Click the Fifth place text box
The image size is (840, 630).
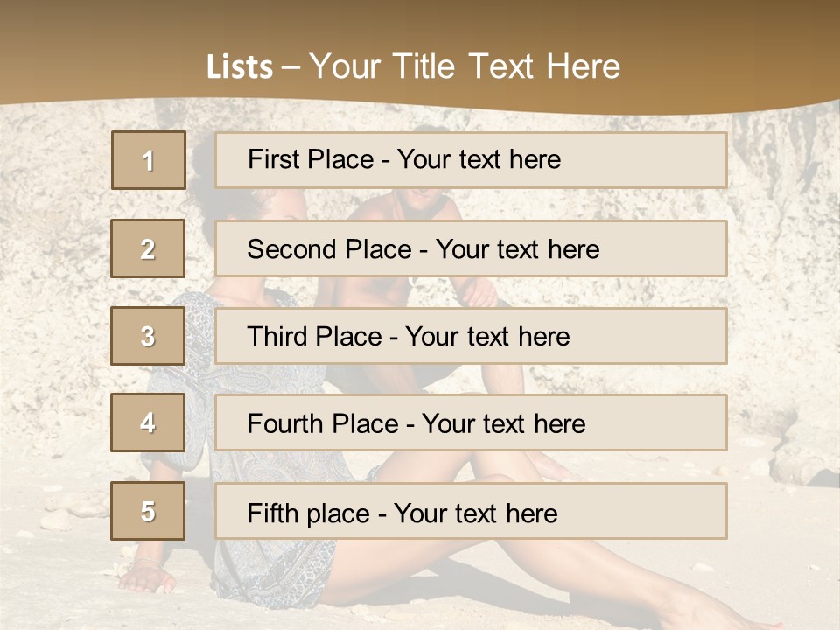pyautogui.click(x=471, y=511)
